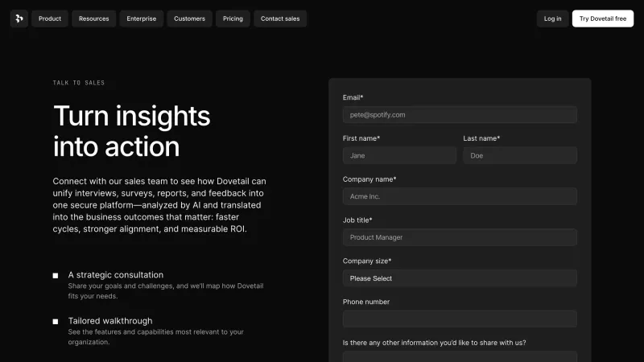Focus the Email input field
The image size is (644, 362).
[460, 115]
